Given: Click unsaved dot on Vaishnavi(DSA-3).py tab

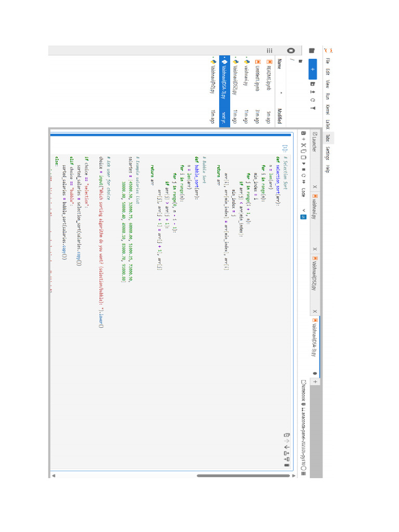Looking at the screenshot, I should point(314,373).
